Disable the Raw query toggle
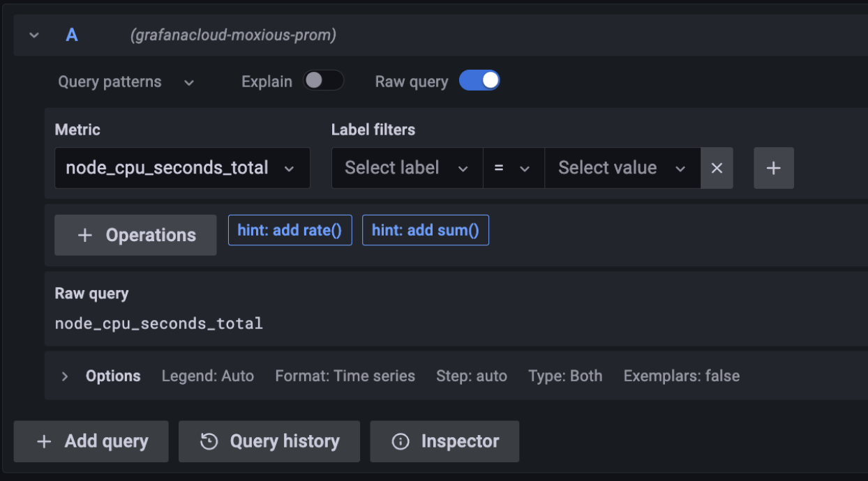This screenshot has width=868, height=481. [x=479, y=80]
